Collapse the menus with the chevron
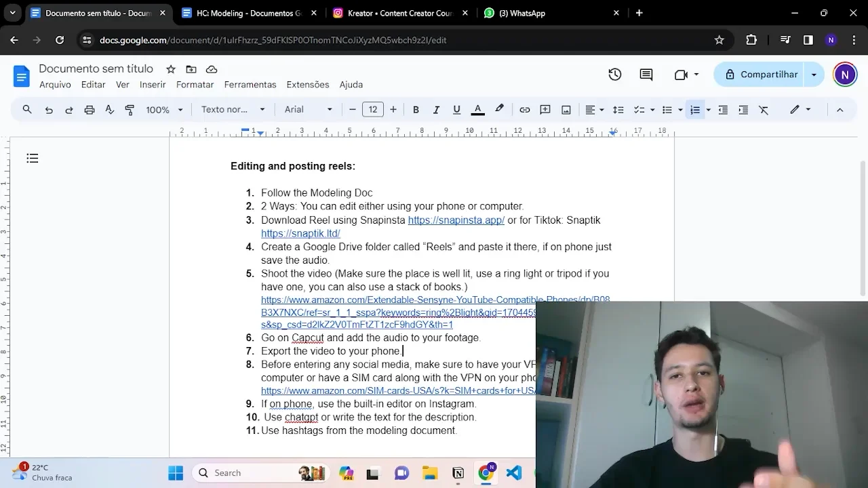This screenshot has width=868, height=488. coord(840,110)
